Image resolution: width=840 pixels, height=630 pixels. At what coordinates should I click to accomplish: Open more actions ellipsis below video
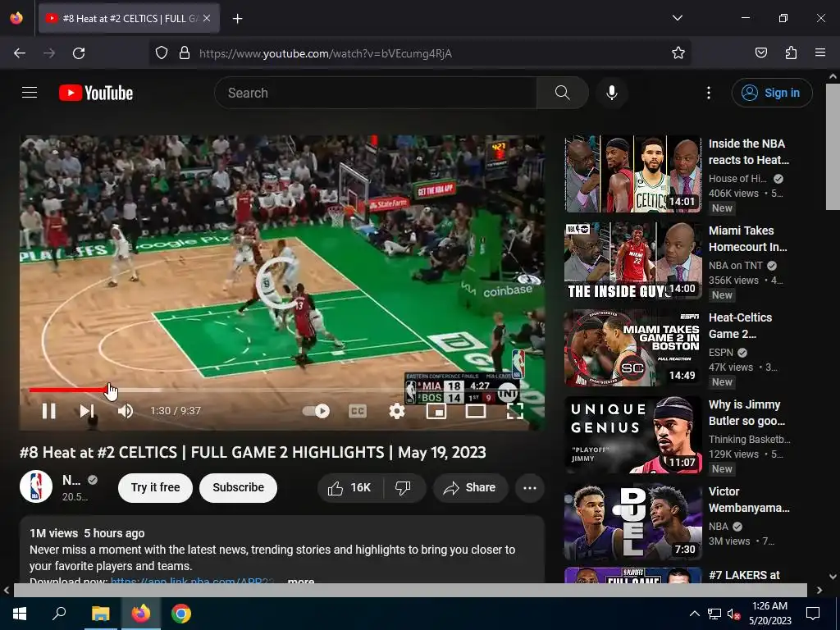(530, 487)
